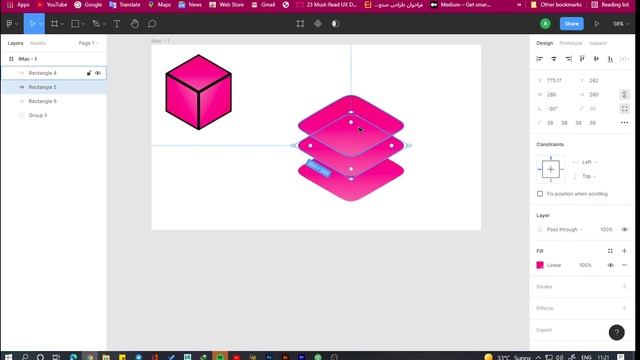640x360 pixels.
Task: Switch to the Design tab
Action: coord(544,43)
